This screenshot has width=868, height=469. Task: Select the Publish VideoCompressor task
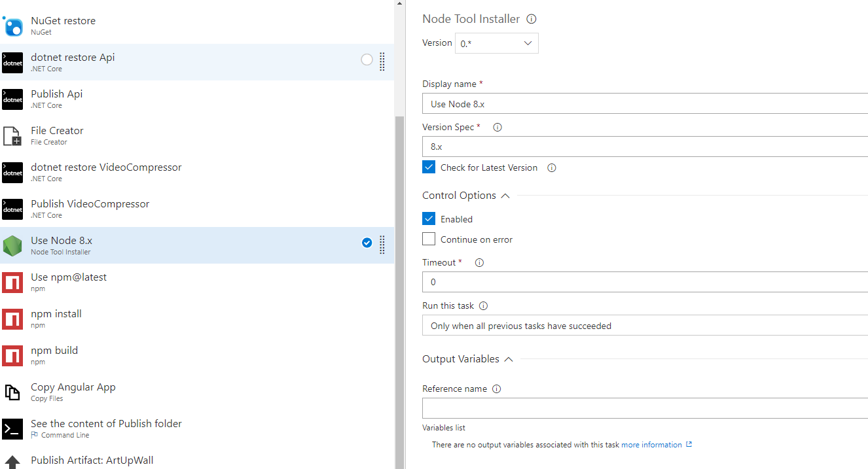(x=197, y=209)
